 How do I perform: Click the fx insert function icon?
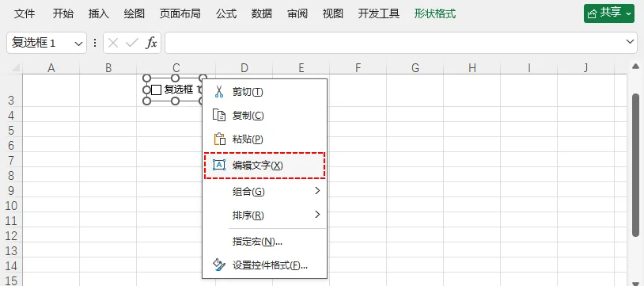click(152, 43)
